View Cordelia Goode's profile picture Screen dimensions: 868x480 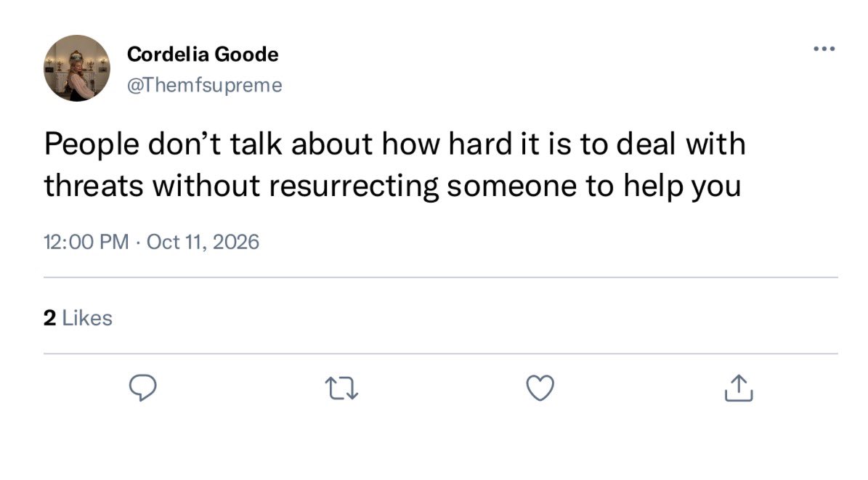tap(77, 68)
